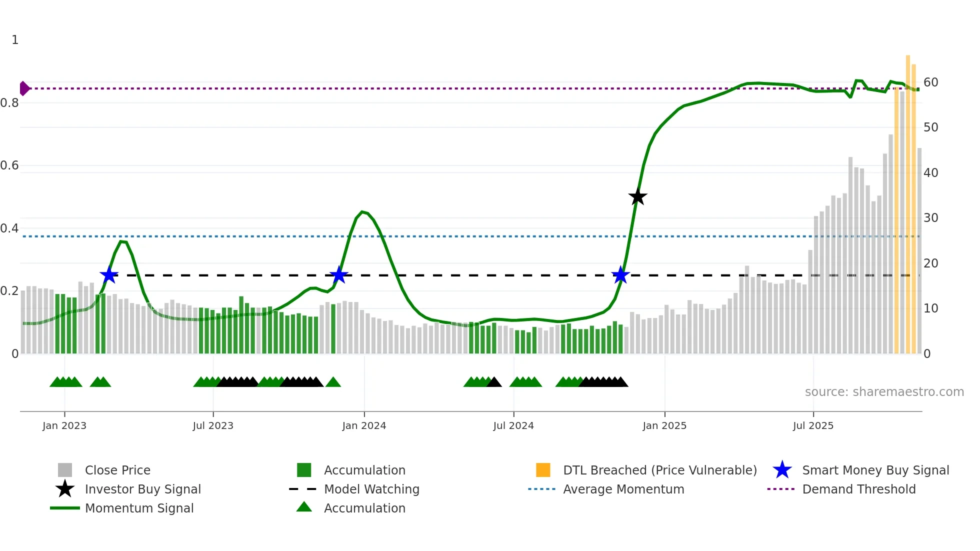Screen dimensions: 980x551
Task: Click the orange DTL Breached legend swatch
Action: (543, 470)
